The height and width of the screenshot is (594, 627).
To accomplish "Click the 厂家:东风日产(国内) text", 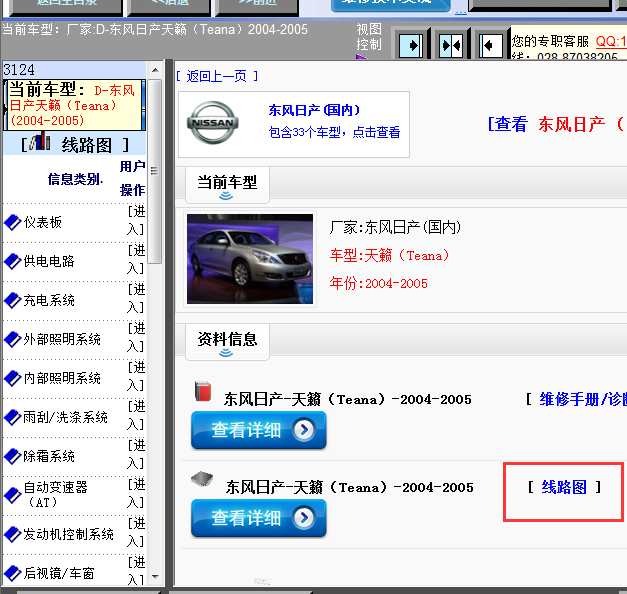I will coord(395,227).
